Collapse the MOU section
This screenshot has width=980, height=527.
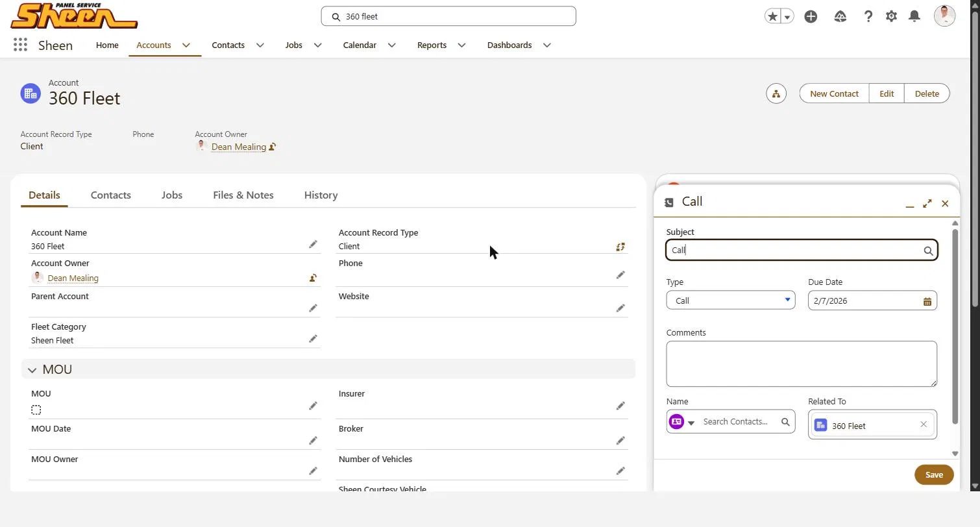pos(32,370)
